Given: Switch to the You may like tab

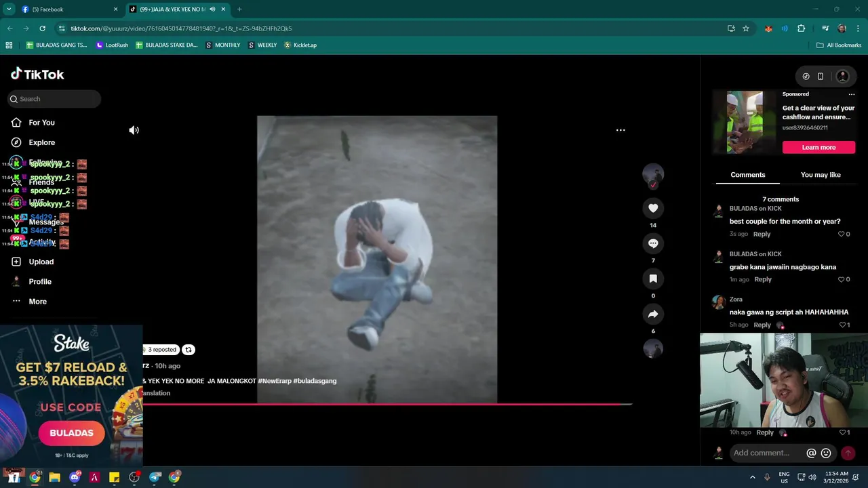Looking at the screenshot, I should (821, 175).
